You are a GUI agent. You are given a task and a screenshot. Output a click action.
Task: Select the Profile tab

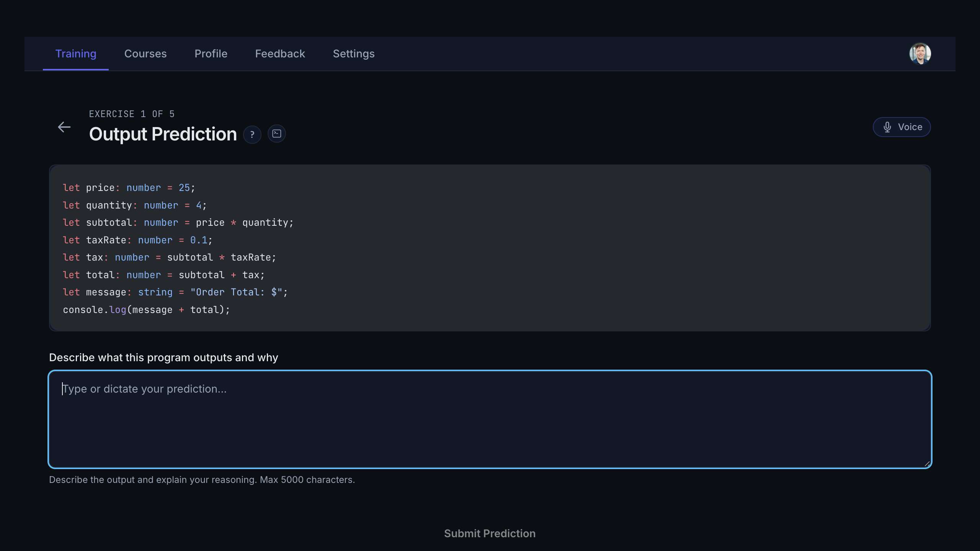coord(211,54)
